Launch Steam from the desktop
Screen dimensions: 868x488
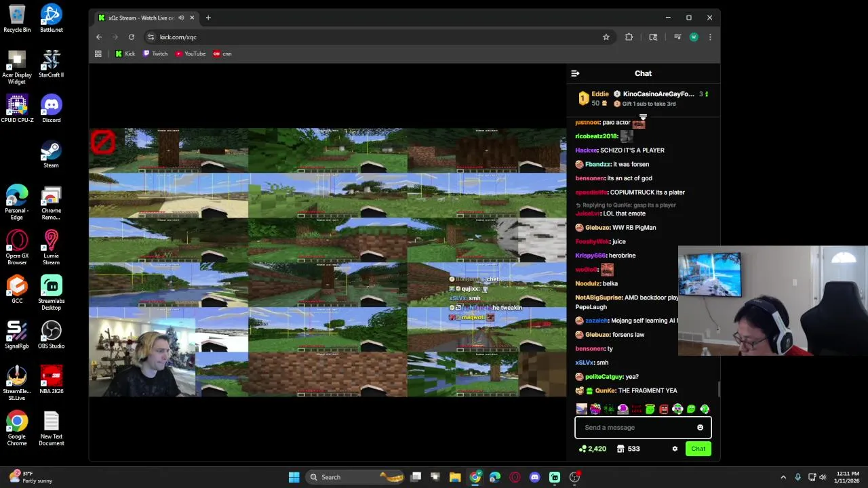pyautogui.click(x=51, y=154)
